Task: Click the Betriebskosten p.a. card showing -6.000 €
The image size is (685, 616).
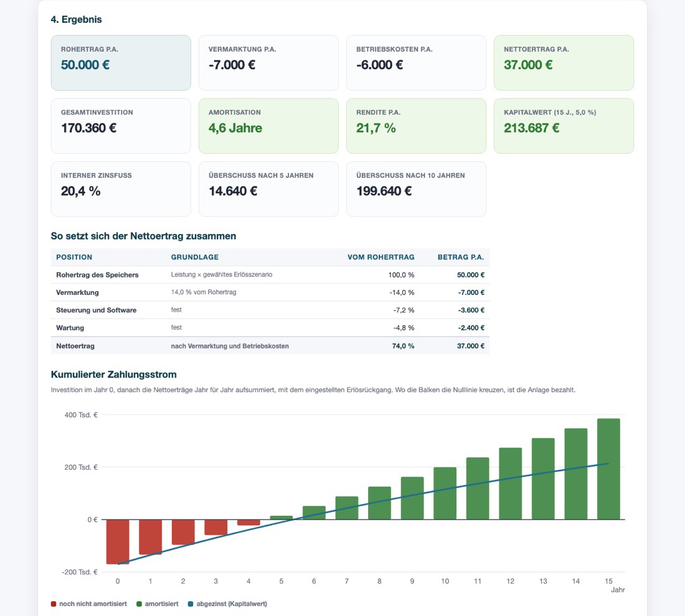Action: coord(417,63)
